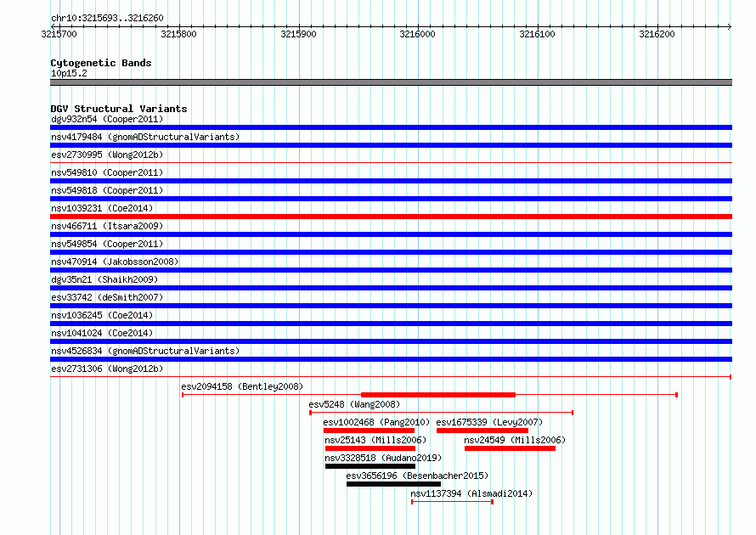Click nsv4526834 (gnomADStructuralVariants) label
The image size is (756, 535).
click(x=145, y=351)
